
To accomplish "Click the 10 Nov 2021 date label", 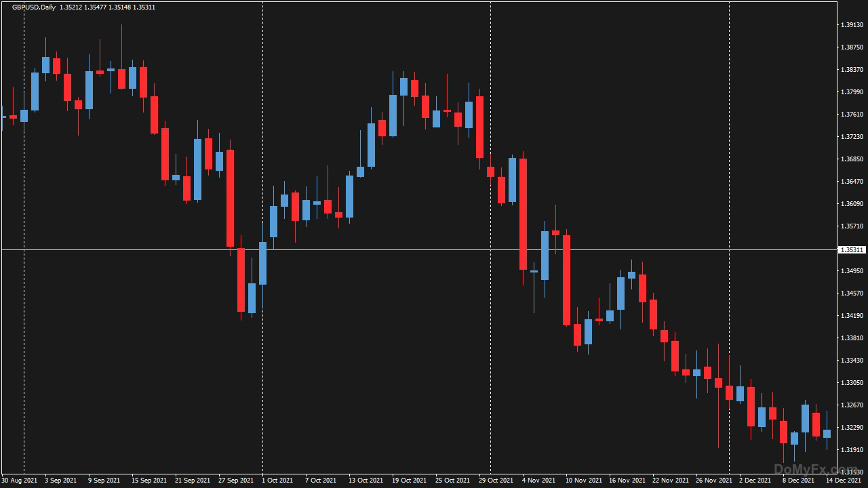I will 583,481.
